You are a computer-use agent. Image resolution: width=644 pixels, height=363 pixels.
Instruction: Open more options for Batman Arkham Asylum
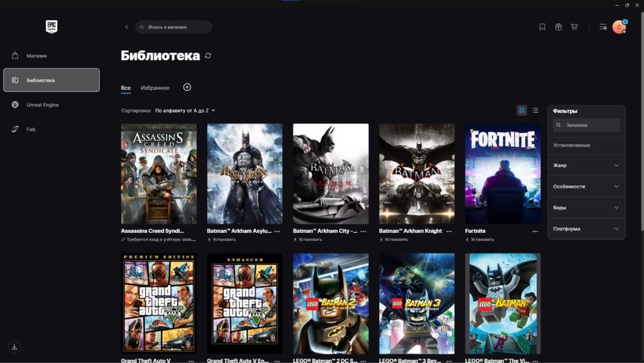[277, 231]
